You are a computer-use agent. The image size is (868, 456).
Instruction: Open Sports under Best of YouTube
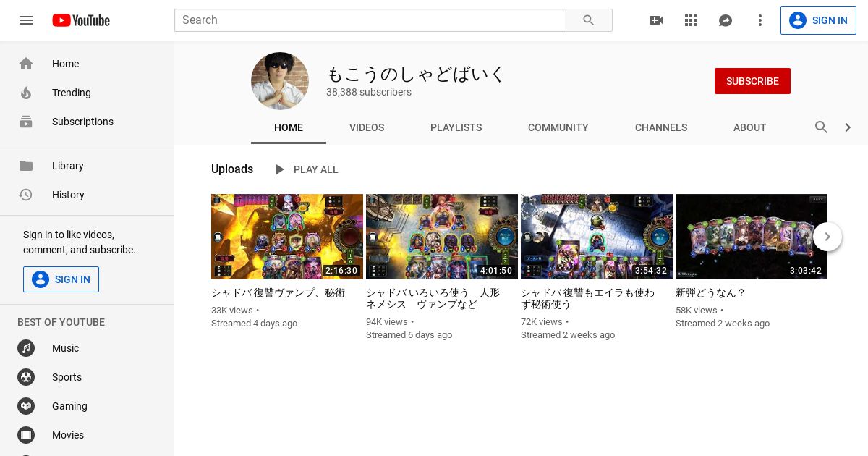67,377
